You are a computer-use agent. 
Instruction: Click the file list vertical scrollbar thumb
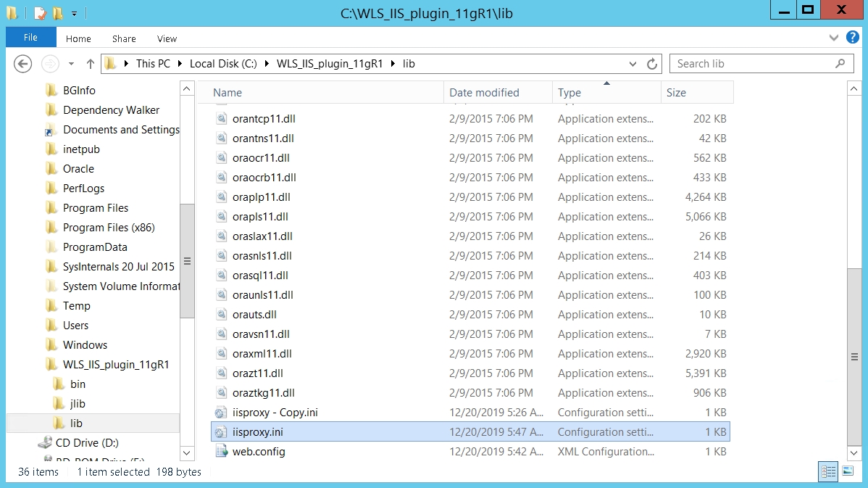click(x=855, y=357)
